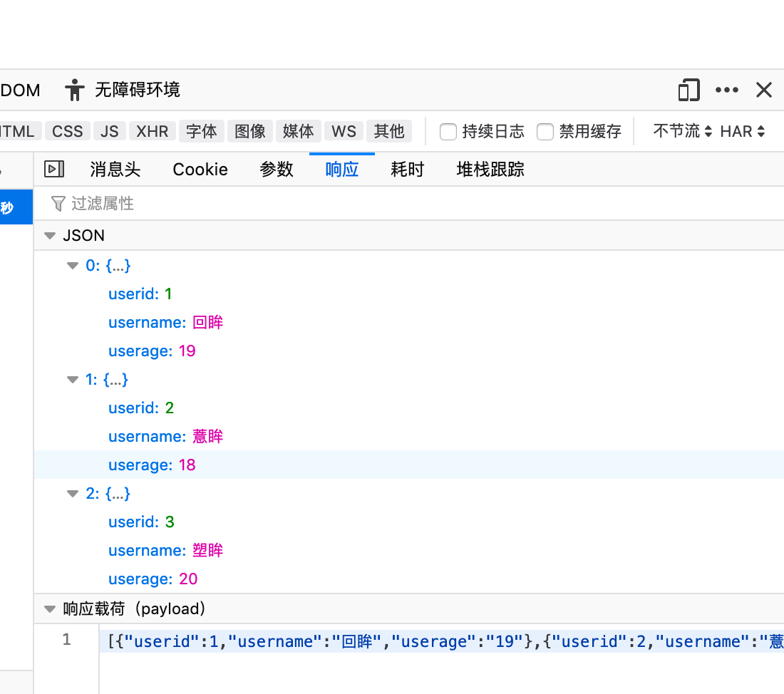Select the userid: 1 row
This screenshot has height=694, width=784.
tap(409, 294)
